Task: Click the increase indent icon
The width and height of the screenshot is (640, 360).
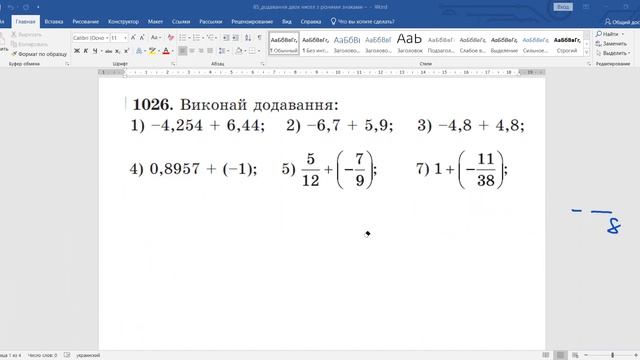Action: tap(236, 38)
